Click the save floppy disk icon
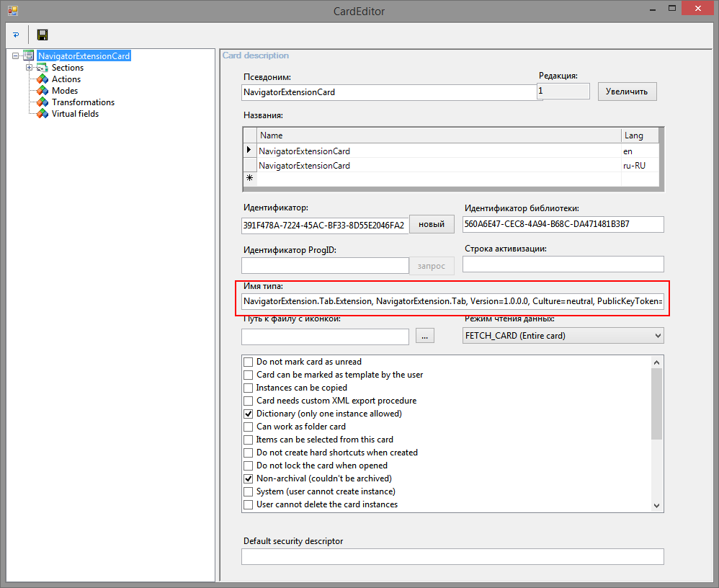This screenshot has width=719, height=588. (43, 35)
